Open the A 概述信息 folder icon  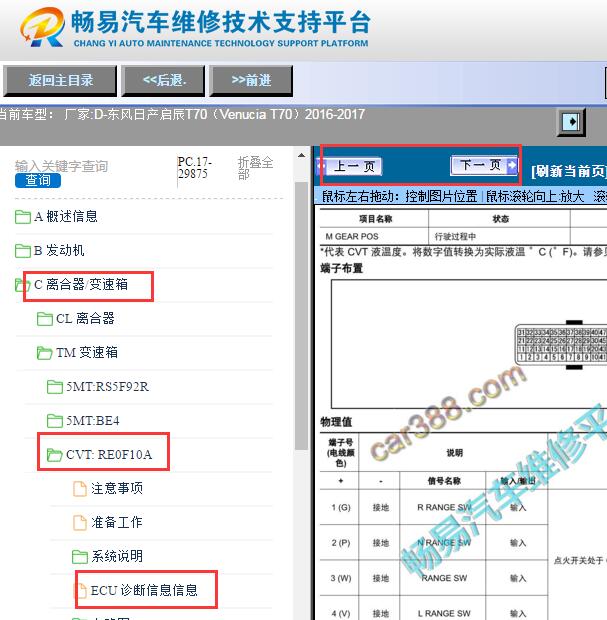tap(23, 217)
